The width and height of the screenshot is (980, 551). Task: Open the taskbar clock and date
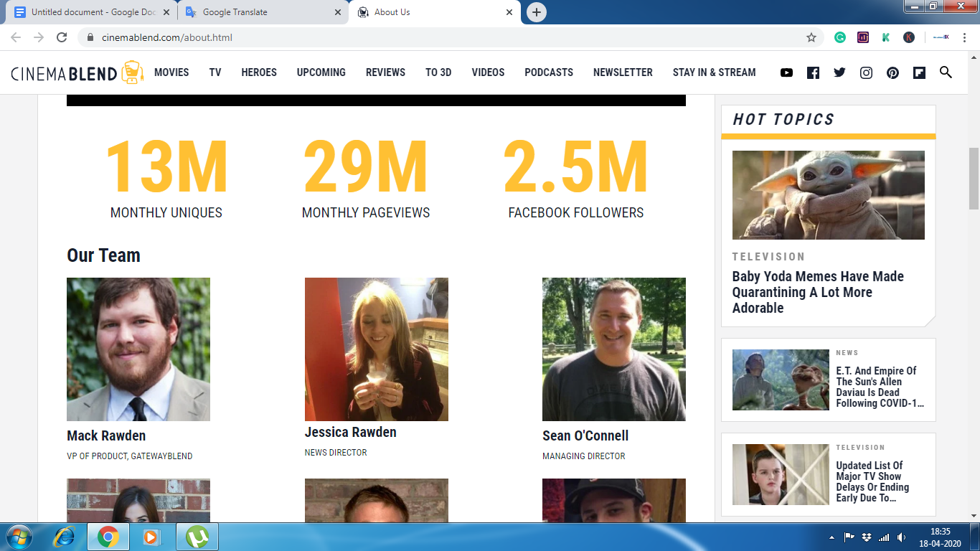941,537
